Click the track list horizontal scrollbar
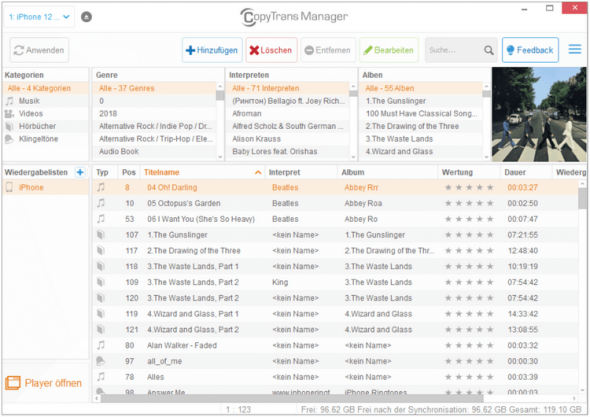 click(292, 398)
